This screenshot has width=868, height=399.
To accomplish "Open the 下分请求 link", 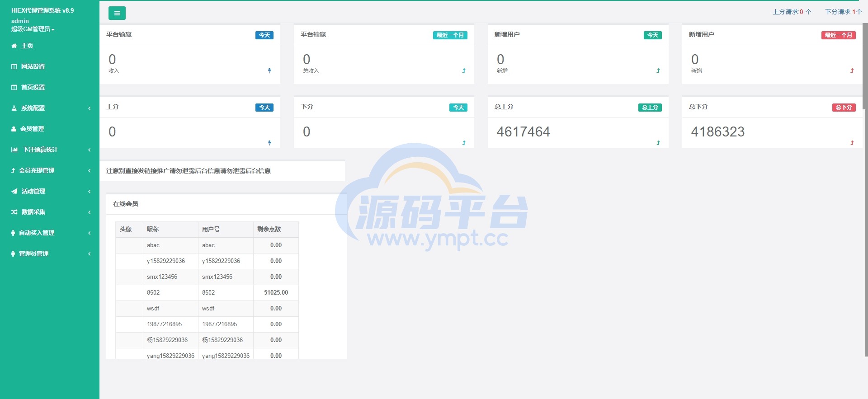I will pyautogui.click(x=844, y=12).
